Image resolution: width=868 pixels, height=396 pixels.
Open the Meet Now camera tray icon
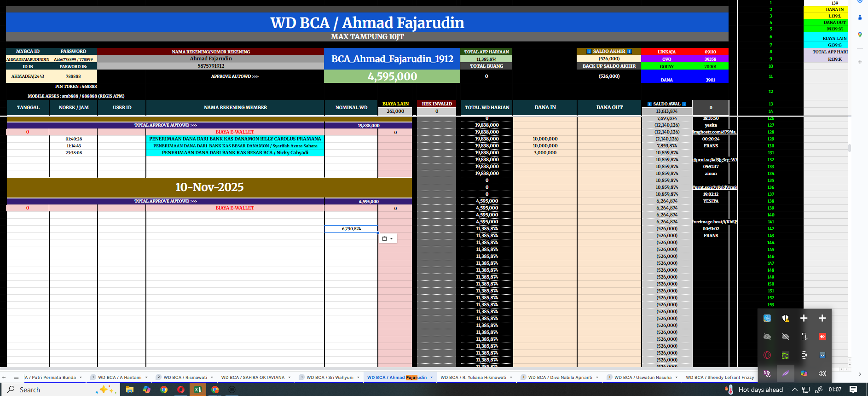(804, 355)
